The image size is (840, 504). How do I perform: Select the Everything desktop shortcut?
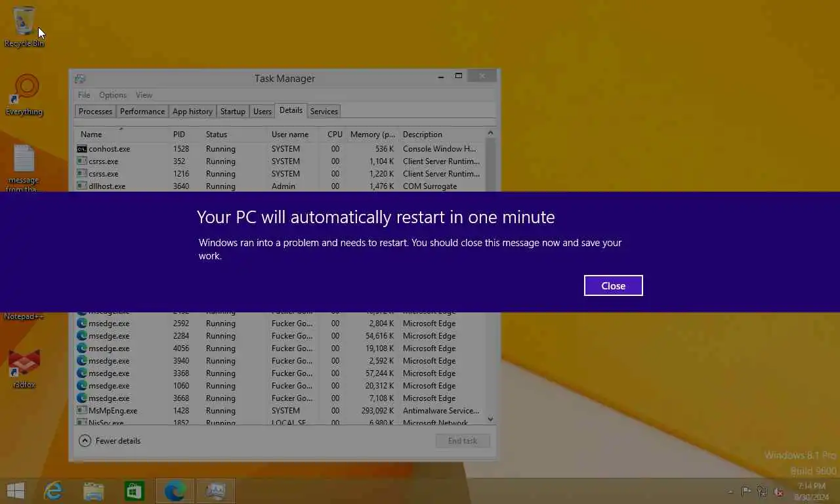coord(24,96)
